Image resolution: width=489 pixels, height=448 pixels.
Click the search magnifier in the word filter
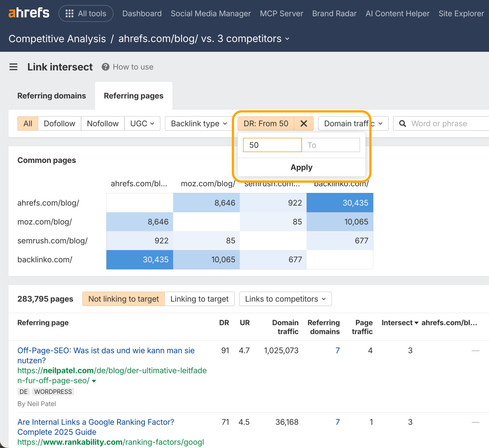coord(403,124)
